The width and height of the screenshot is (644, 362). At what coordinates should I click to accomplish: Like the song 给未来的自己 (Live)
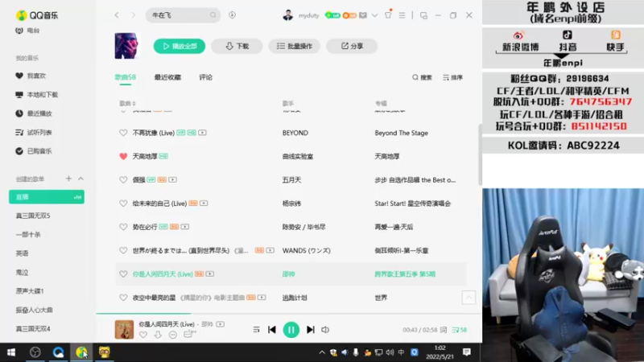click(x=123, y=204)
